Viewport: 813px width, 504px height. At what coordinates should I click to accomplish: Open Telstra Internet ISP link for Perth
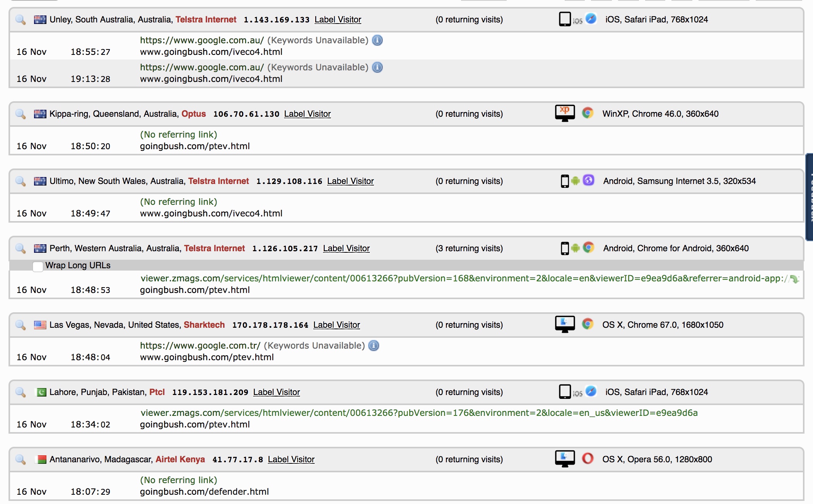(214, 249)
